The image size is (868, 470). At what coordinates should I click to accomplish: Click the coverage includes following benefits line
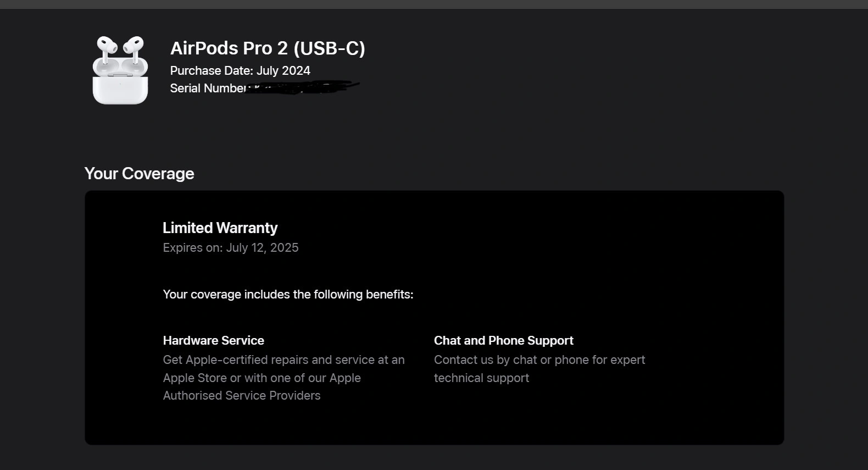click(x=288, y=294)
